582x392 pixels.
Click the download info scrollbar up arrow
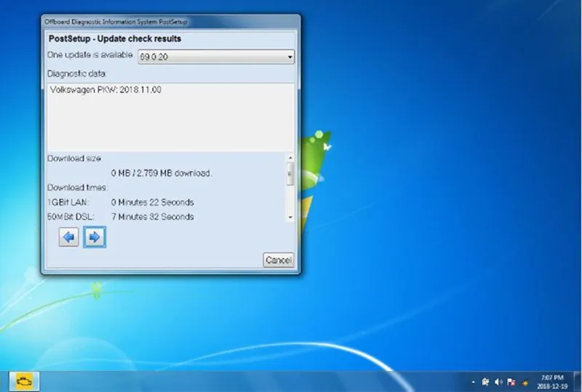[290, 158]
